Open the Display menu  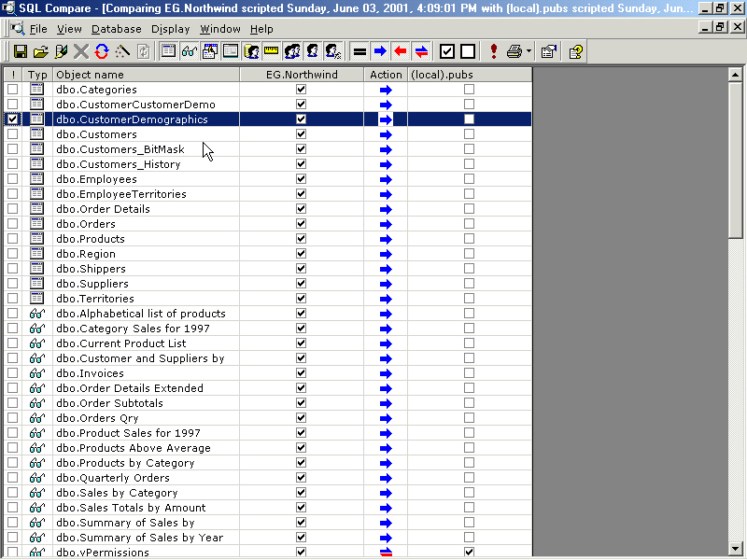pos(171,29)
